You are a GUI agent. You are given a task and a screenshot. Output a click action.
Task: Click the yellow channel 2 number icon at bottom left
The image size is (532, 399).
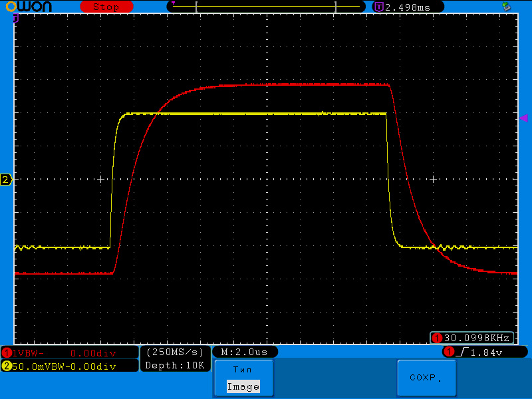click(6, 366)
